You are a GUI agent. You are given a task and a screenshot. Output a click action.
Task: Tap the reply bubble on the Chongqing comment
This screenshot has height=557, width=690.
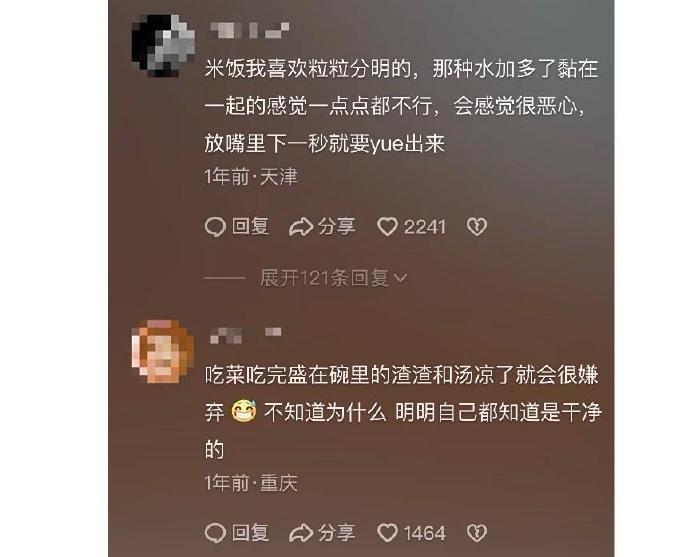tap(216, 533)
